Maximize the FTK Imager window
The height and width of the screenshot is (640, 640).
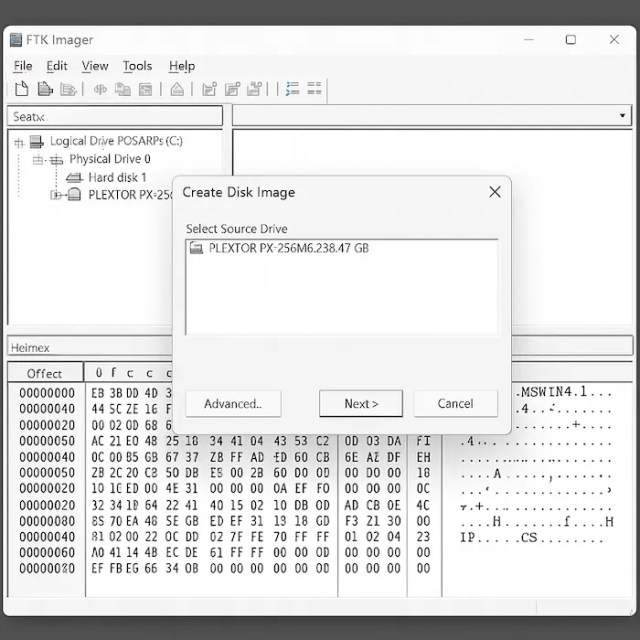coord(571,40)
